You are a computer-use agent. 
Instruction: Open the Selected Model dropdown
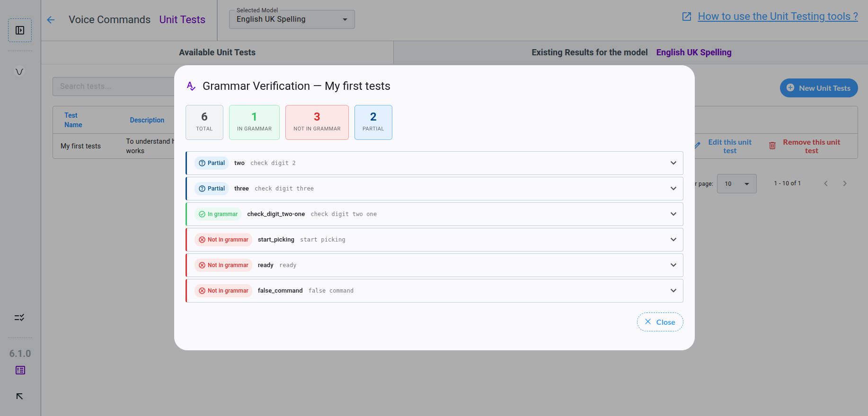pyautogui.click(x=292, y=19)
